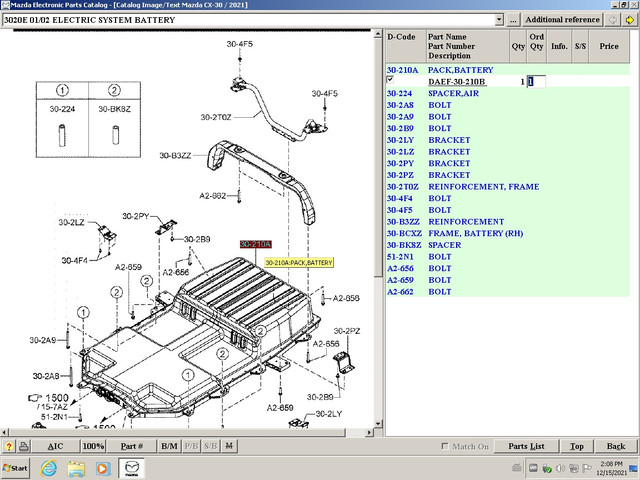
Task: Go to next page yellow arrow icon
Action: [x=630, y=20]
